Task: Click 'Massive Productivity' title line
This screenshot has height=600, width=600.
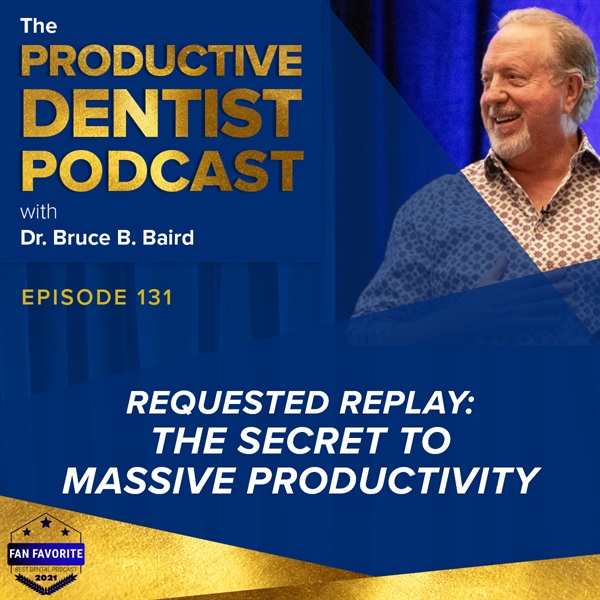Action: tap(301, 481)
